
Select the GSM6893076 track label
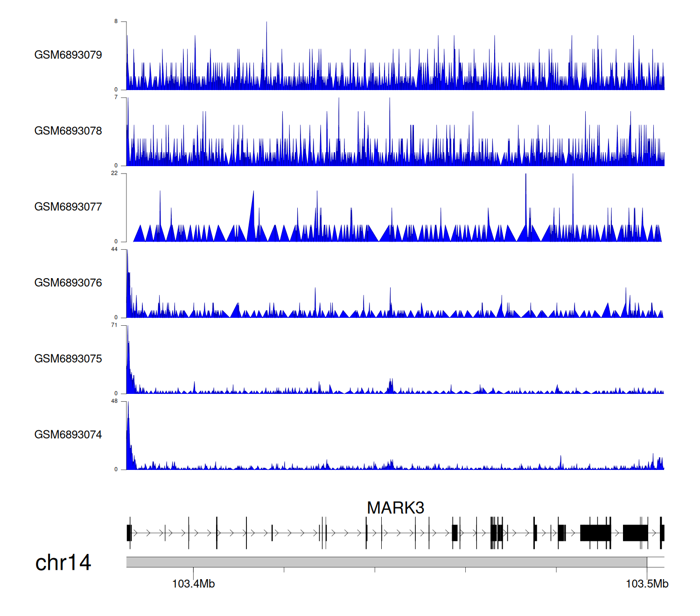68,283
